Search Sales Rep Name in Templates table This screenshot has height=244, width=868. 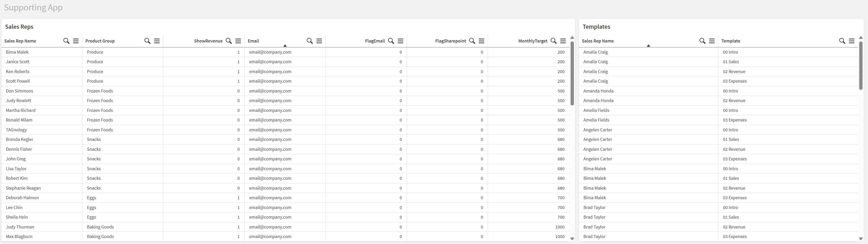(x=702, y=41)
